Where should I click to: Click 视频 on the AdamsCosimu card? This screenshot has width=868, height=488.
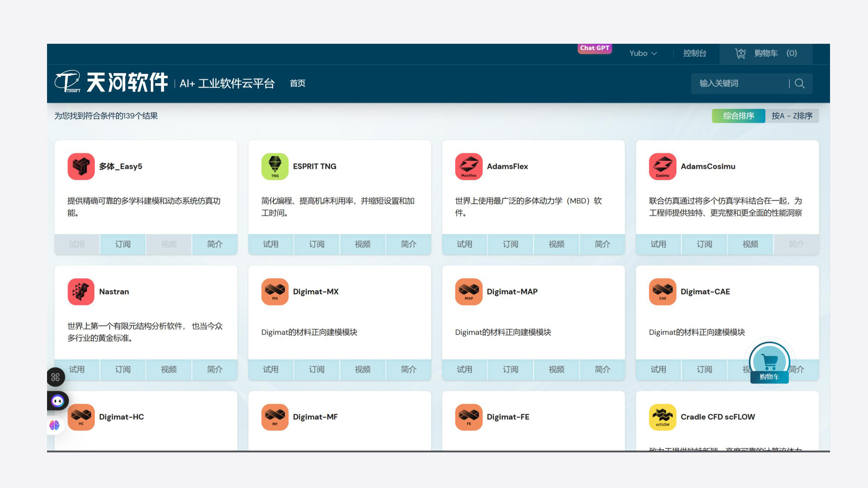click(x=750, y=244)
